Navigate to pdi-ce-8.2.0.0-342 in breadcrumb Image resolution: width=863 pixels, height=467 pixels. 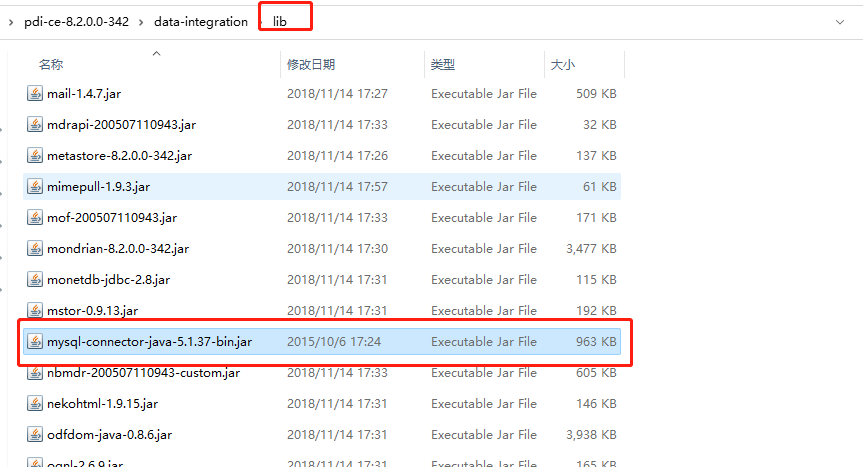(x=77, y=21)
